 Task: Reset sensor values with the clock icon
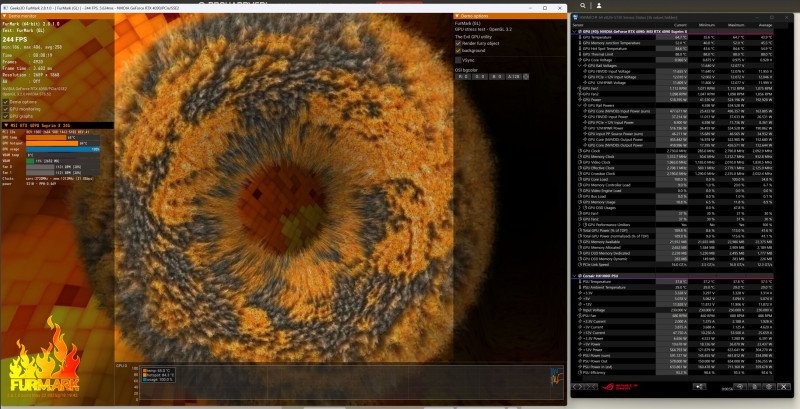click(740, 387)
